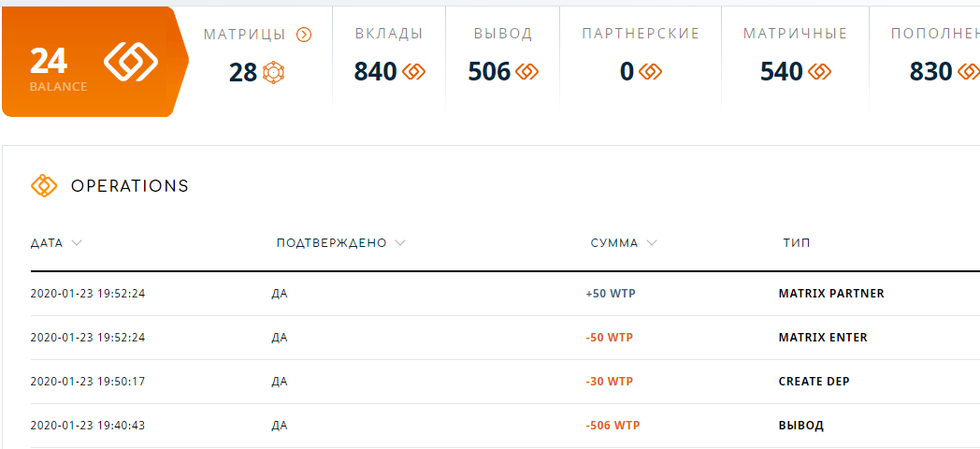Image resolution: width=980 pixels, height=449 pixels.
Task: Open Матрицы via the circled arrow icon
Action: click(304, 35)
